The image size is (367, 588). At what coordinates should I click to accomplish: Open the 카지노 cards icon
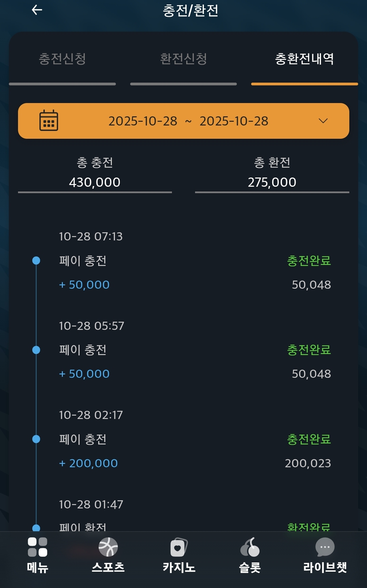179,547
